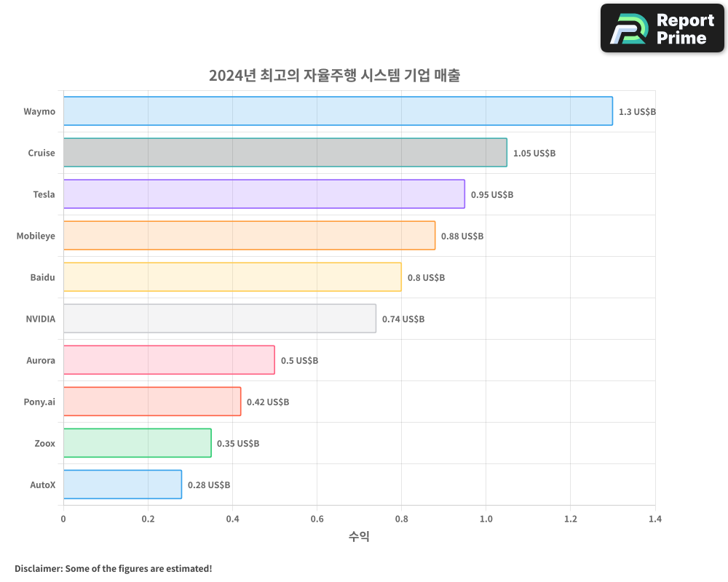Image resolution: width=728 pixels, height=582 pixels.
Task: Select the NVIDIA revenue bar
Action: click(218, 319)
